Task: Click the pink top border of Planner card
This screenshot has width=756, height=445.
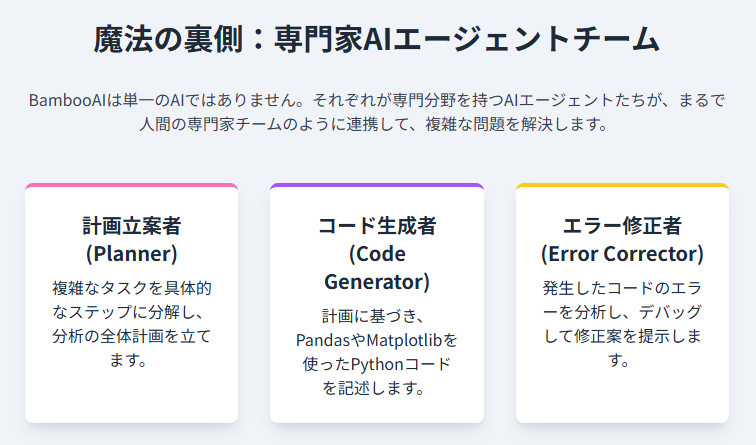Action: click(132, 186)
